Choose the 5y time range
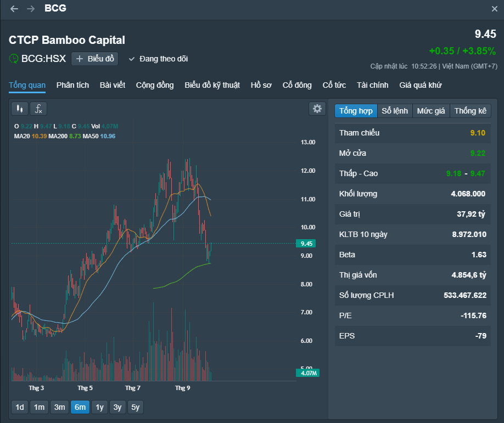The height and width of the screenshot is (423, 504). [136, 407]
